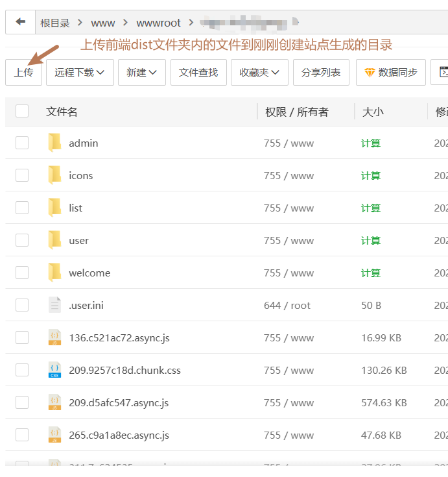Viewport: 448px width, 477px height.
Task: Open the admin folder icon
Action: [54, 142]
